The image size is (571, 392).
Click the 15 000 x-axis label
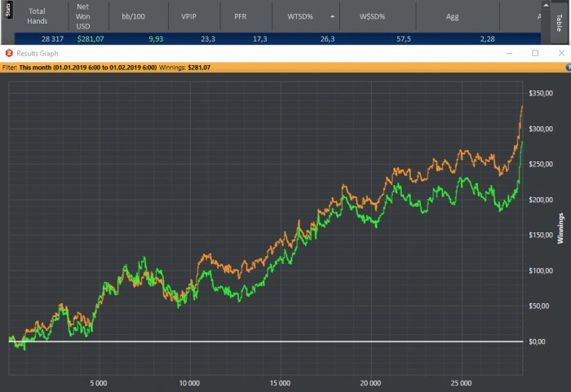[280, 383]
